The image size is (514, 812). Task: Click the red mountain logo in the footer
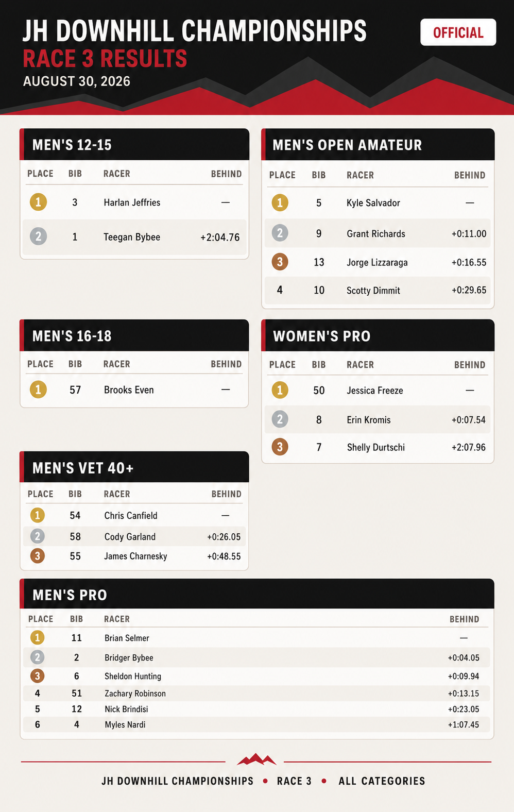[x=256, y=759]
